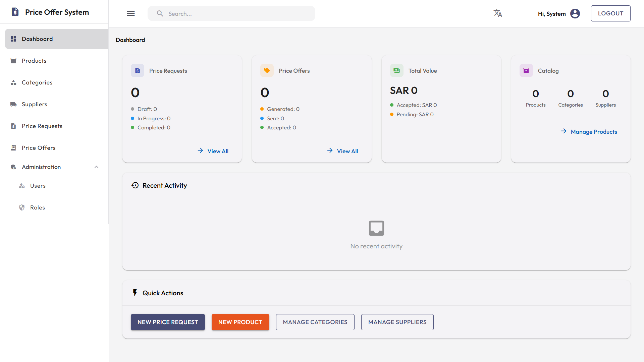Click the user avatar icon next to Hi, System
The width and height of the screenshot is (644, 362).
pos(575,13)
